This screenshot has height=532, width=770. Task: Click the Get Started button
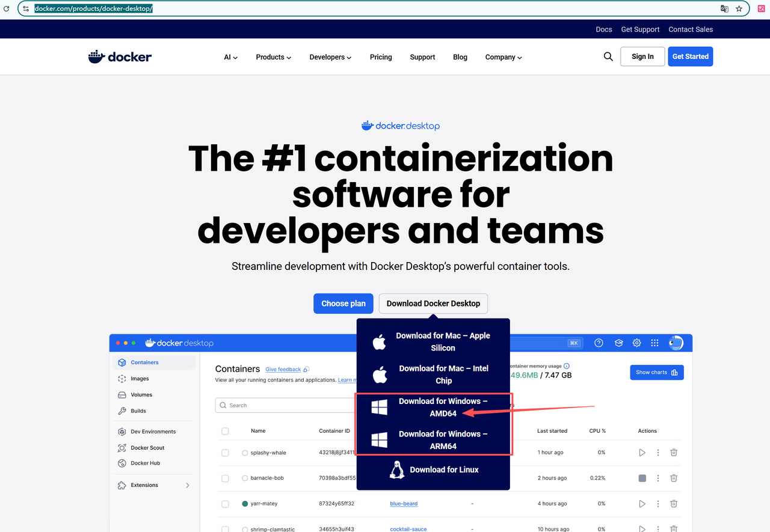tap(691, 57)
